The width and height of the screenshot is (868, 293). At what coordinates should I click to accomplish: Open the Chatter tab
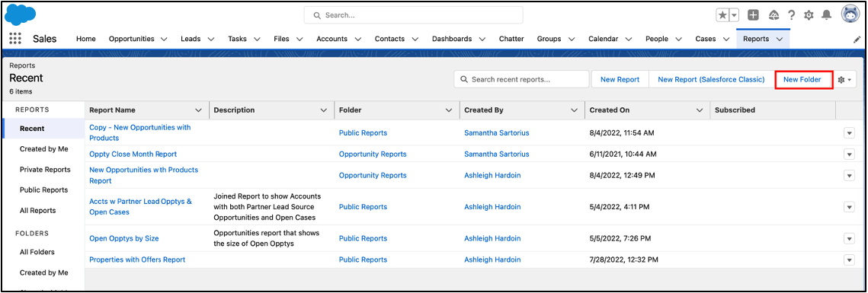pyautogui.click(x=511, y=39)
